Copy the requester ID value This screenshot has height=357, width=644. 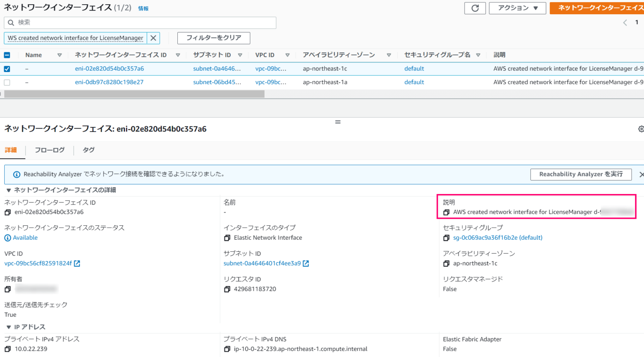tap(227, 289)
